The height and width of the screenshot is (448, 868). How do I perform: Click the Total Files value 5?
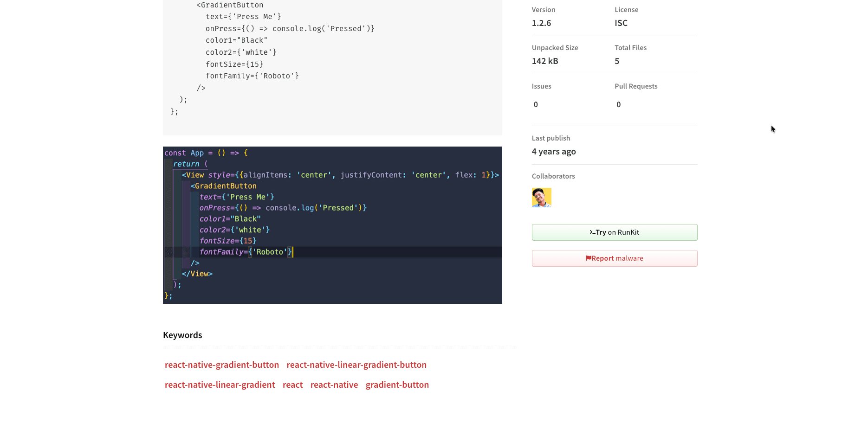(x=617, y=61)
